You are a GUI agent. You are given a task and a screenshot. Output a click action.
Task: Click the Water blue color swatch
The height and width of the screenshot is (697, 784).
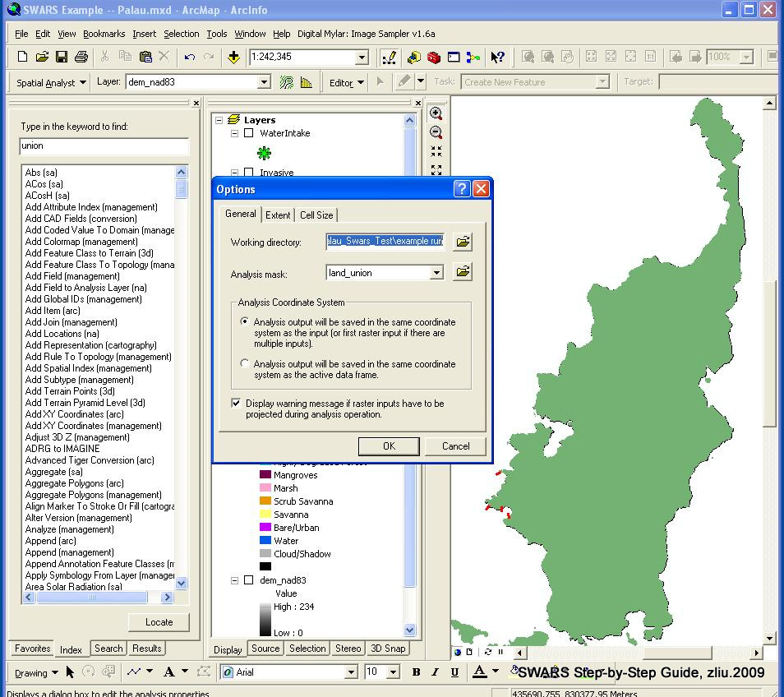[265, 541]
